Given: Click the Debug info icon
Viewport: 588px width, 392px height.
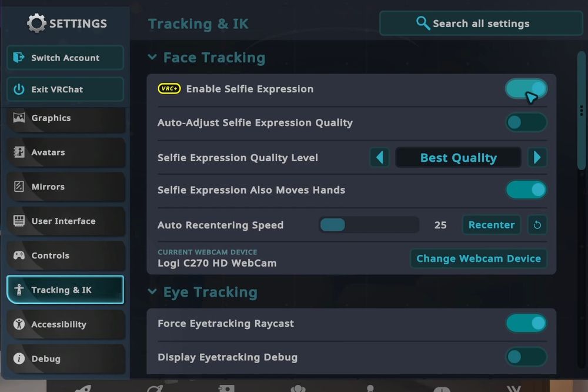Looking at the screenshot, I should (x=19, y=358).
